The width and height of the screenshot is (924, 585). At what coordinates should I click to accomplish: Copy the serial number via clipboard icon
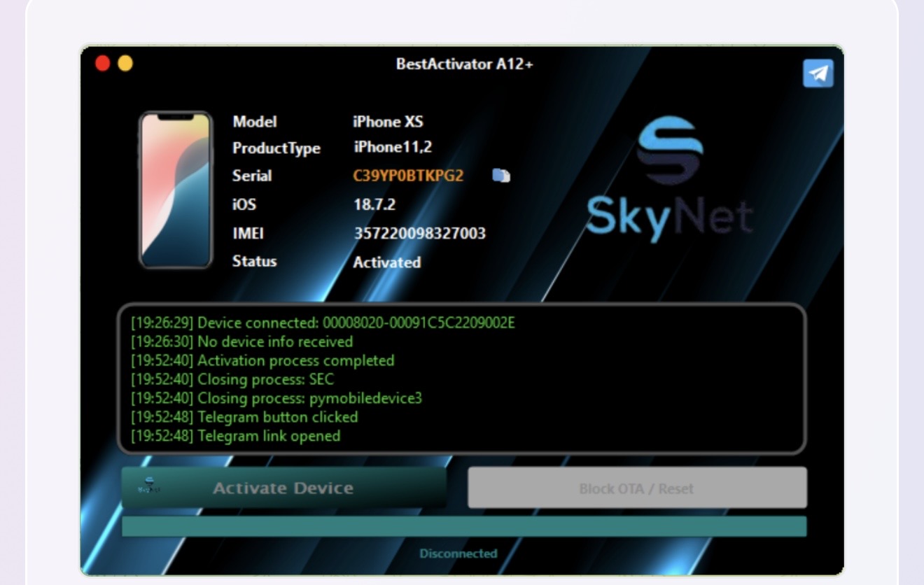(x=500, y=176)
